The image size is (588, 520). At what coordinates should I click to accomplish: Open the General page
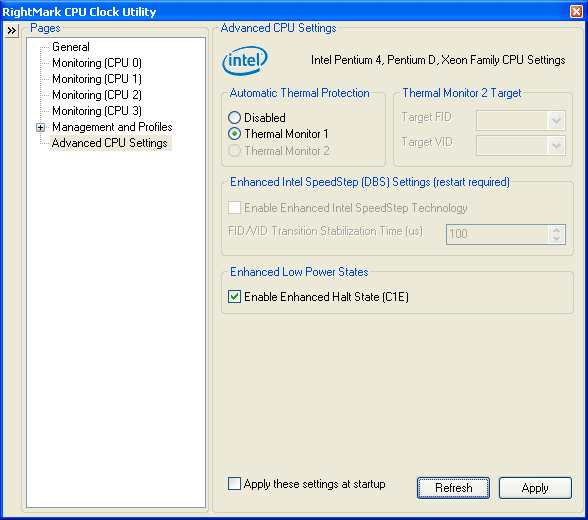click(x=70, y=47)
